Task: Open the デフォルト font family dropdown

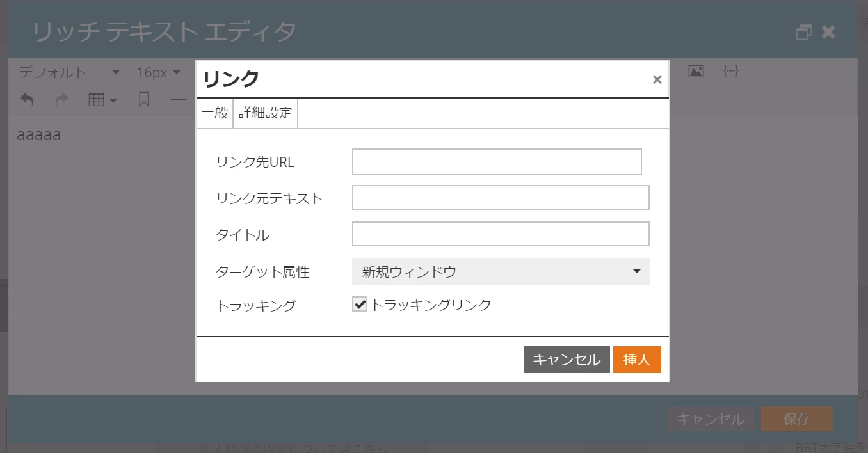Action: coord(69,72)
